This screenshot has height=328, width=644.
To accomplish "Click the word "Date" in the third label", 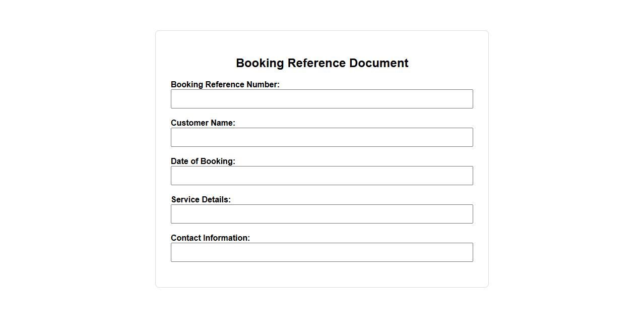I will (180, 161).
